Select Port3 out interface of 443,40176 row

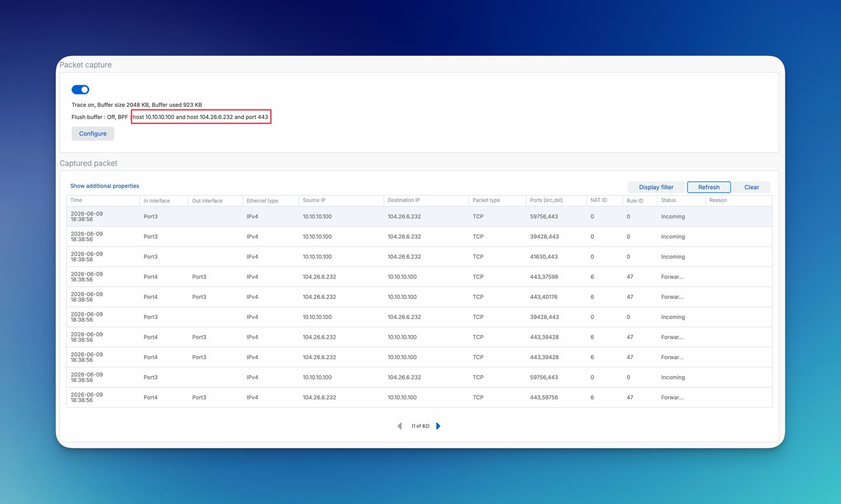(199, 297)
